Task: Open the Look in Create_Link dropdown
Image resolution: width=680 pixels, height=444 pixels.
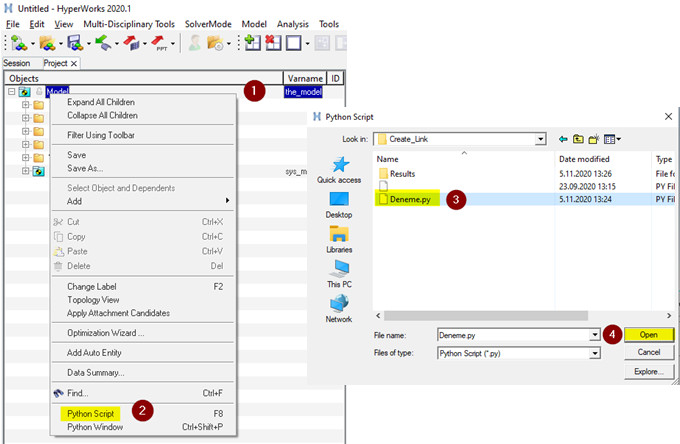Action: [x=540, y=139]
